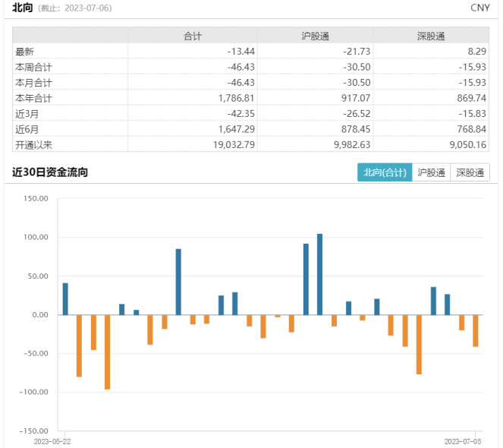Select the 最新 row label

click(x=24, y=52)
